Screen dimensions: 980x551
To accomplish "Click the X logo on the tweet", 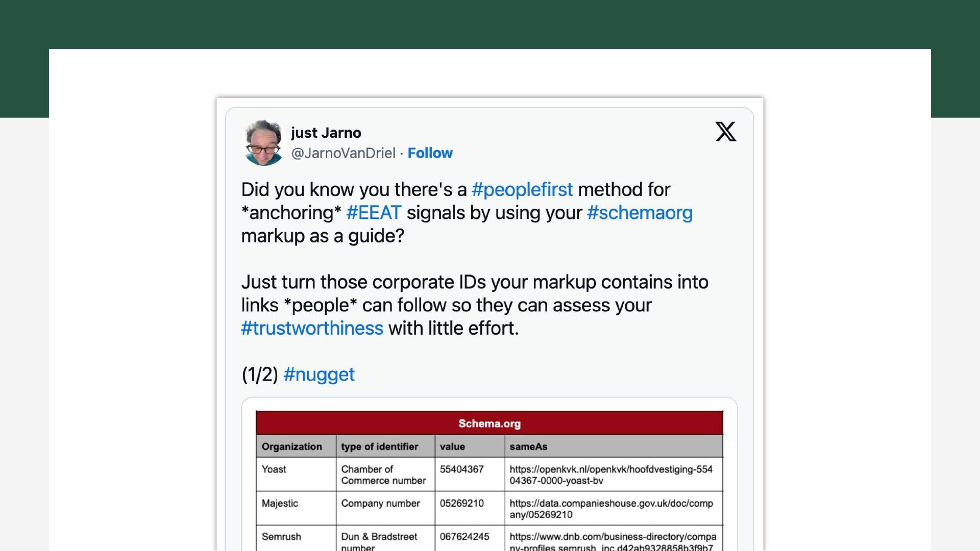I will 725,132.
